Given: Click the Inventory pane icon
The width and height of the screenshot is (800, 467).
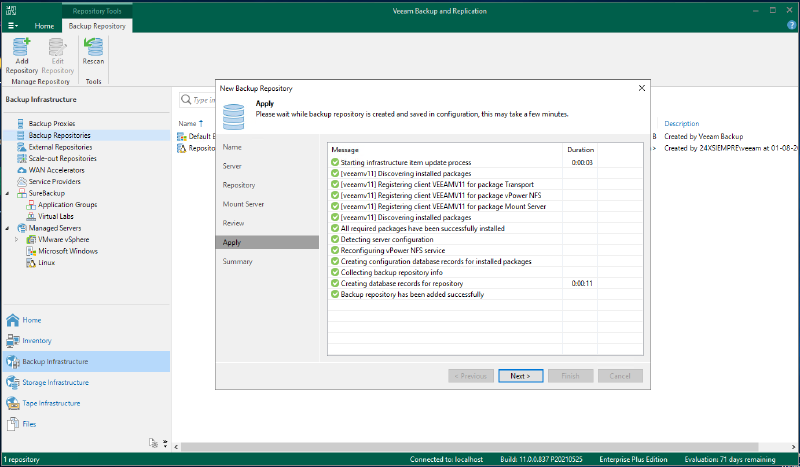Looking at the screenshot, I should click(x=13, y=340).
